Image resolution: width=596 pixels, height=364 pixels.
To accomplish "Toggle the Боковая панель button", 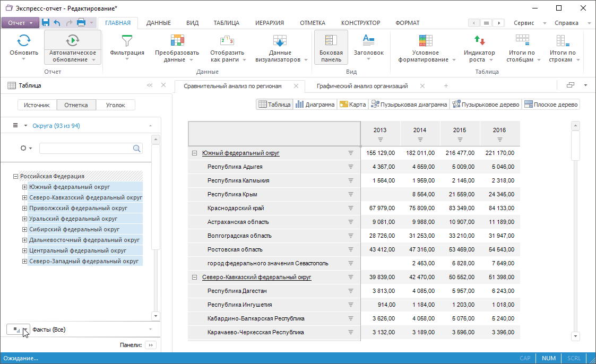I will (331, 47).
